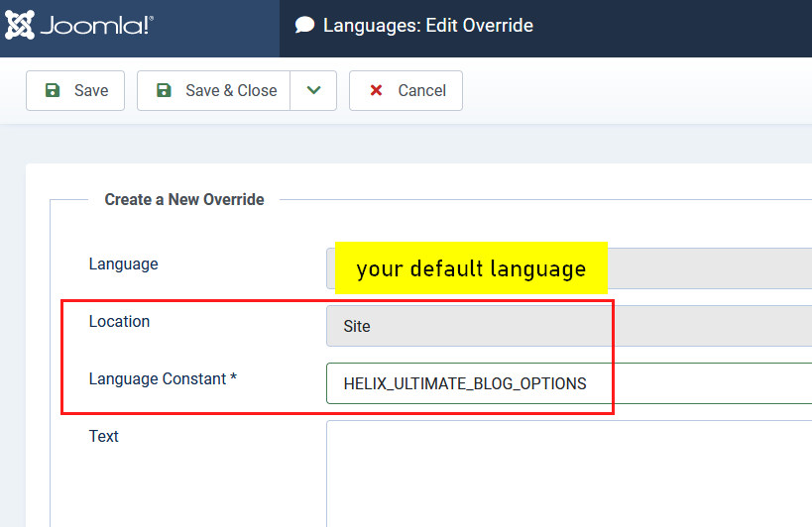This screenshot has height=527, width=812.
Task: Click the Text field label
Action: pyautogui.click(x=103, y=436)
